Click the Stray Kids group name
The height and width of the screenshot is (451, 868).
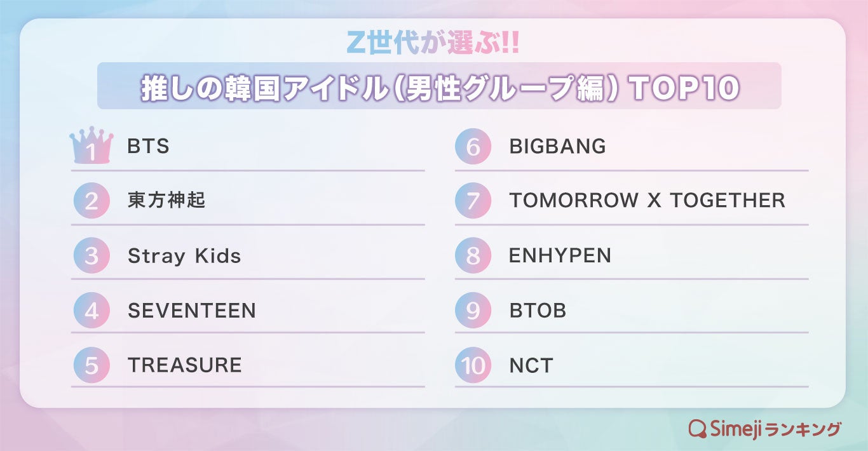(x=184, y=256)
